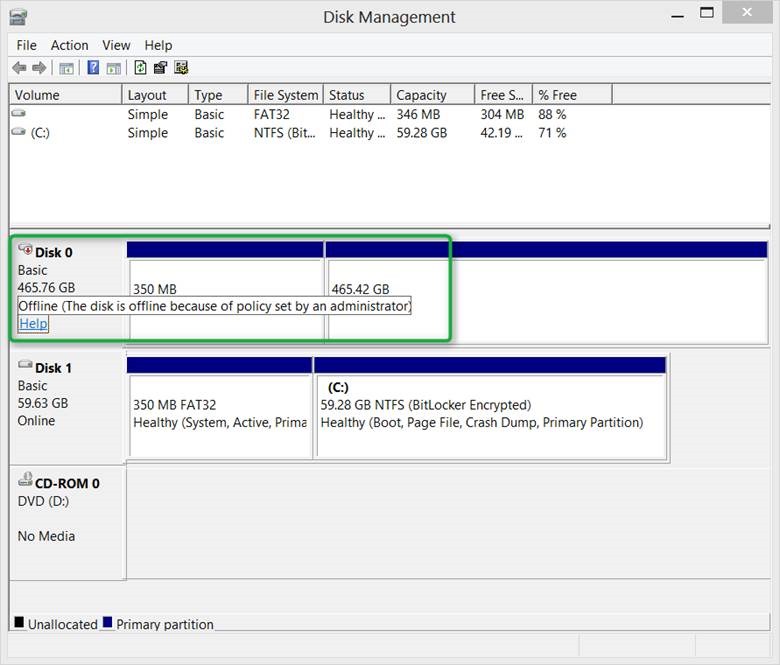780x665 pixels.
Task: Follow the Help link under Disk 0
Action: tap(33, 323)
